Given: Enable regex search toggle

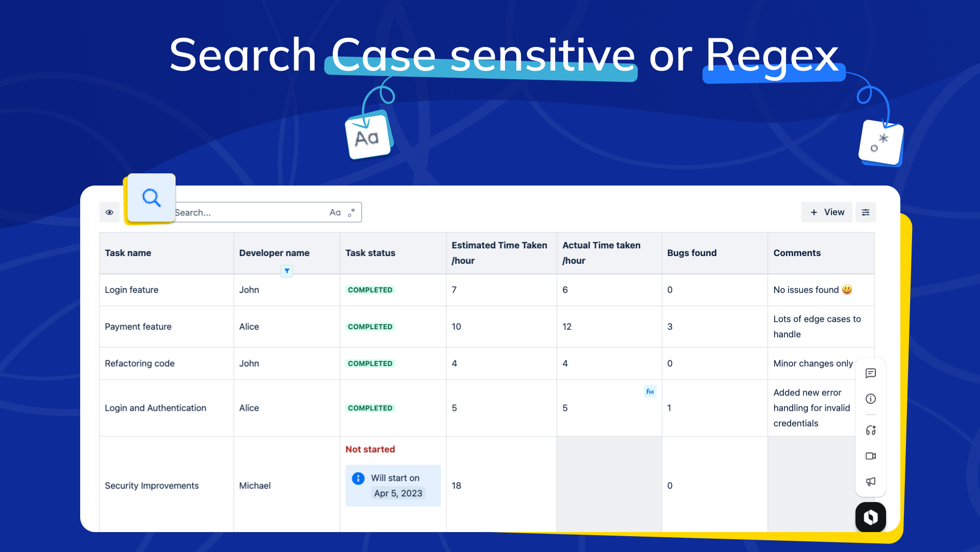Looking at the screenshot, I should coord(351,212).
